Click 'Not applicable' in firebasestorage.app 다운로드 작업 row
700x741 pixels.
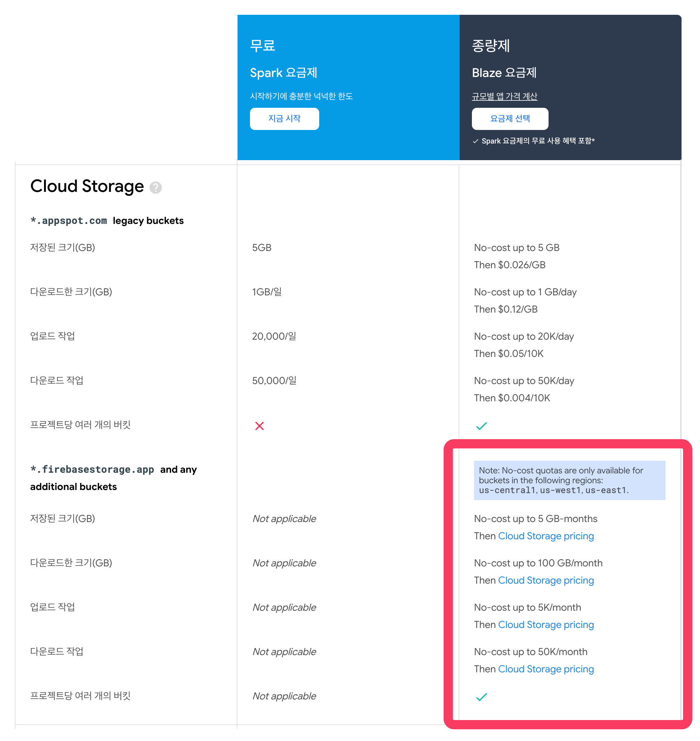click(x=284, y=652)
